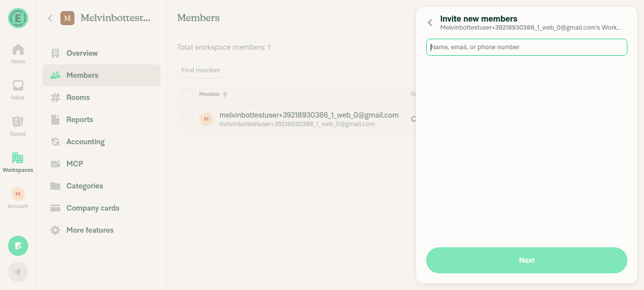The image size is (644, 290).
Task: Click Total workspace members: 1 text
Action: click(224, 47)
